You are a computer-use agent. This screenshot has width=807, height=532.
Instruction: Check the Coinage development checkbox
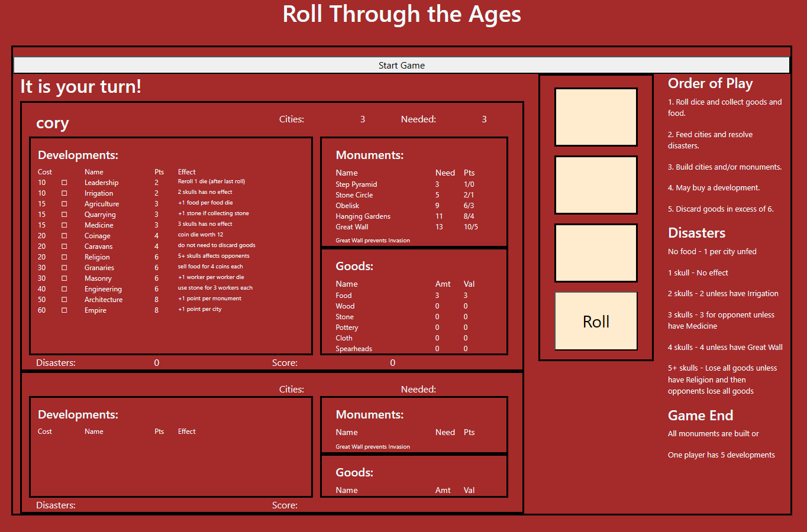point(65,236)
